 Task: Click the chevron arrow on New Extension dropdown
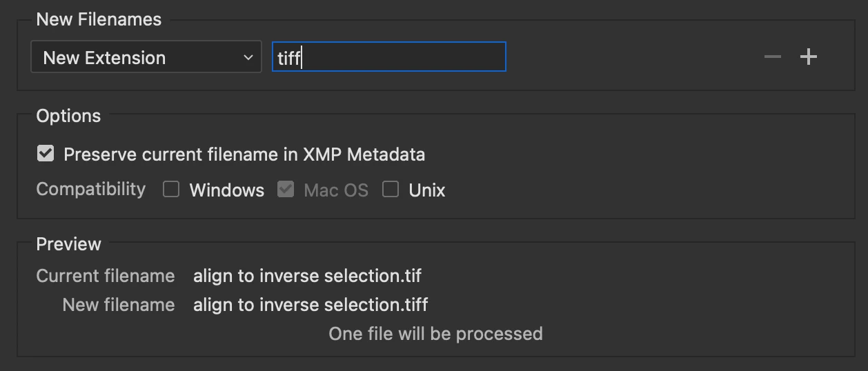coord(248,58)
